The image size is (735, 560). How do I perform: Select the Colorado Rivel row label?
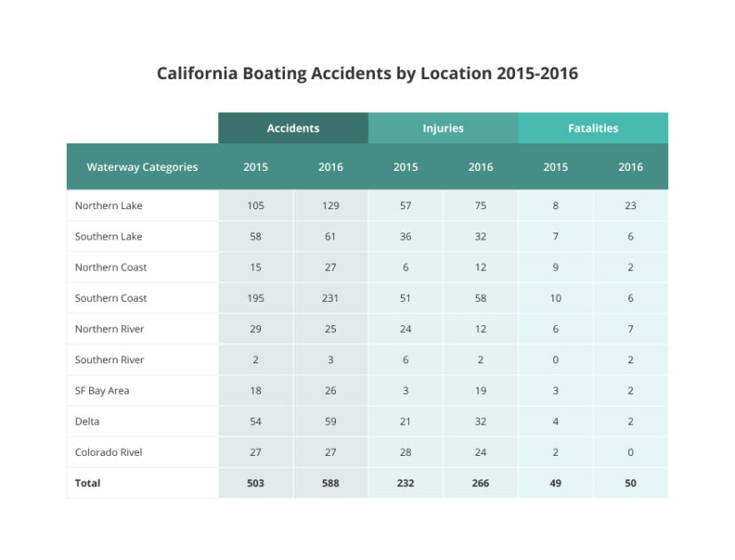[109, 452]
